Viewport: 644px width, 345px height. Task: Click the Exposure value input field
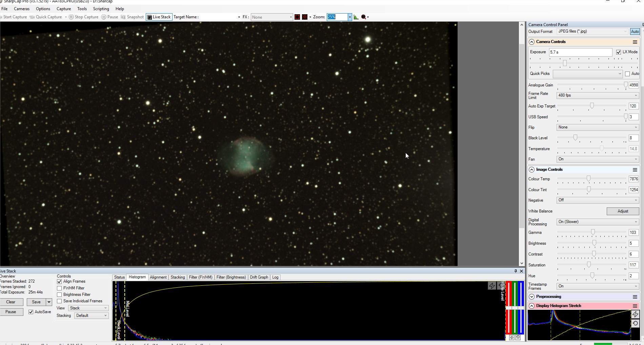coord(581,52)
